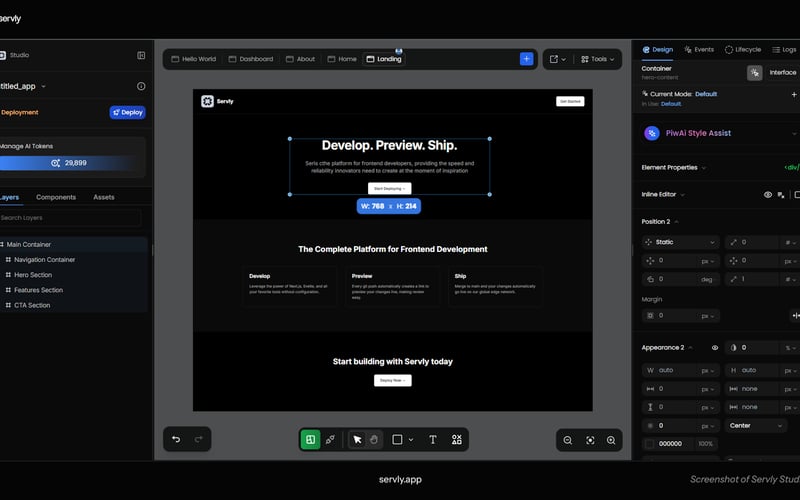Open the Dashboard page tab
This screenshot has width=800, height=500.
(251, 59)
